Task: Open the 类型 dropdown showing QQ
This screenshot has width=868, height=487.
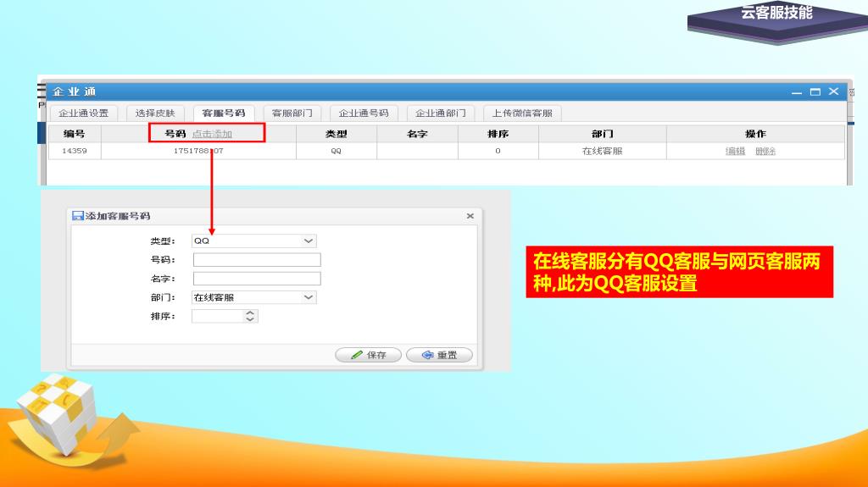Action: coord(254,241)
